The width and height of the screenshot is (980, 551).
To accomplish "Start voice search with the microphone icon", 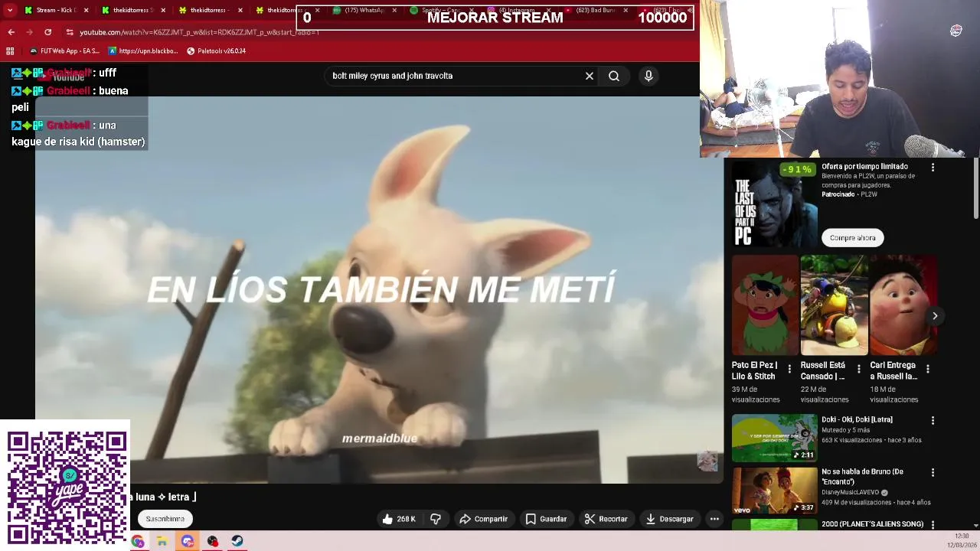I will 648,76.
